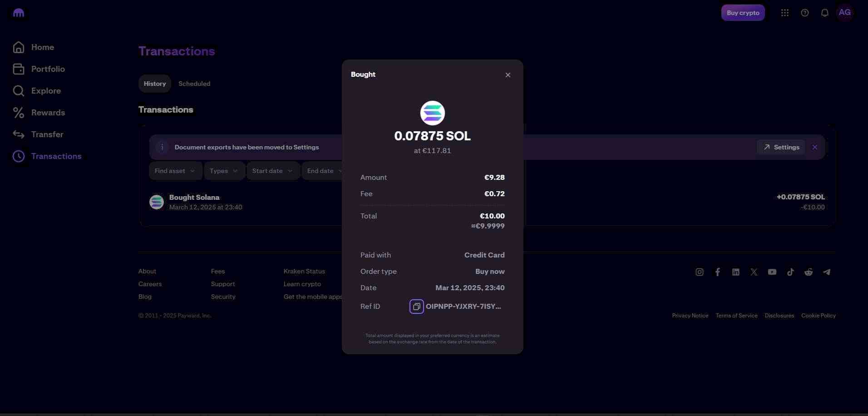Open the Instagram social icon
This screenshot has height=416, width=868.
pos(699,272)
